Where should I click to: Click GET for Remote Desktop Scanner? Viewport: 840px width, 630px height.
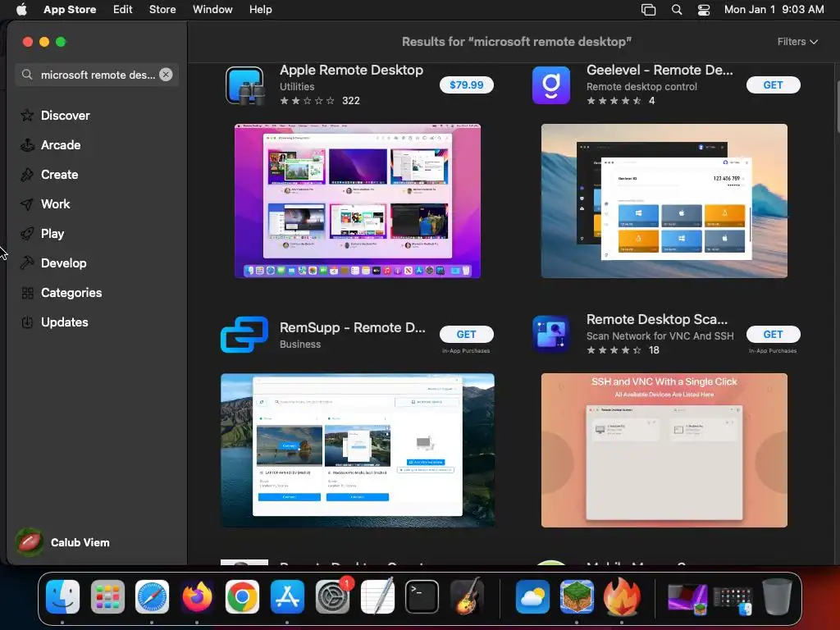[x=773, y=335]
